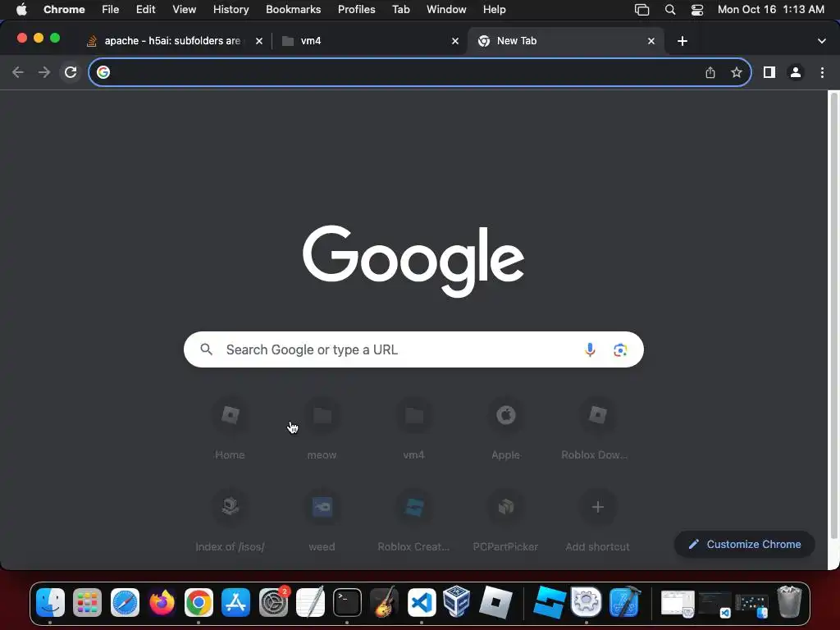840x630 pixels.
Task: Open the vm4 shortcut tile
Action: pos(413,428)
